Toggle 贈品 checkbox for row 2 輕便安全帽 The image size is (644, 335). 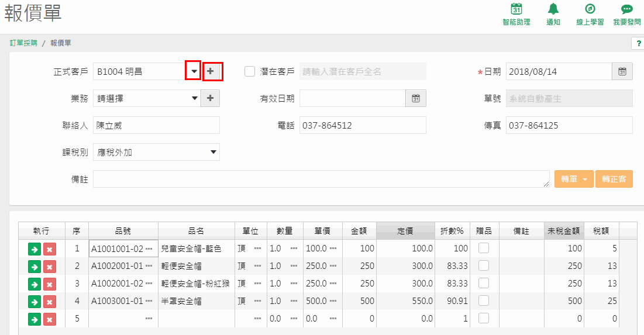point(484,265)
